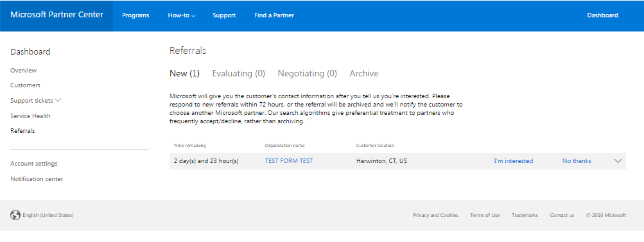
Task: Open Find a Partner page
Action: (x=274, y=15)
